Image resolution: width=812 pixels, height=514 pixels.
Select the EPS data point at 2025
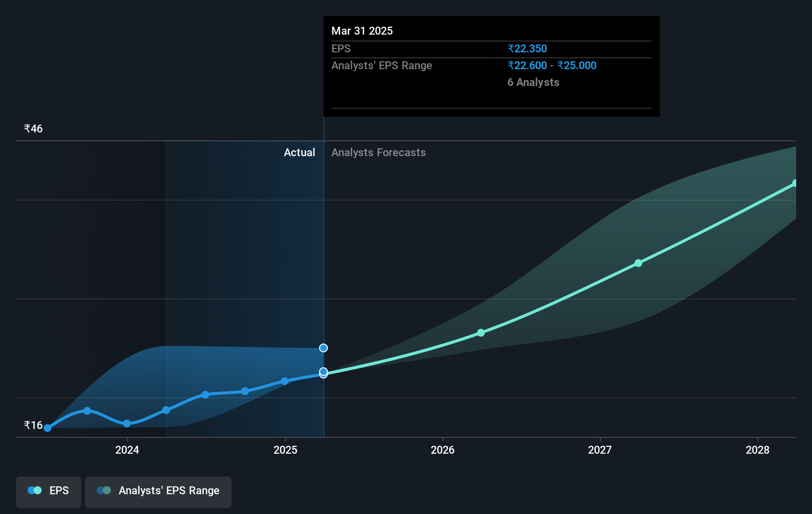[284, 381]
